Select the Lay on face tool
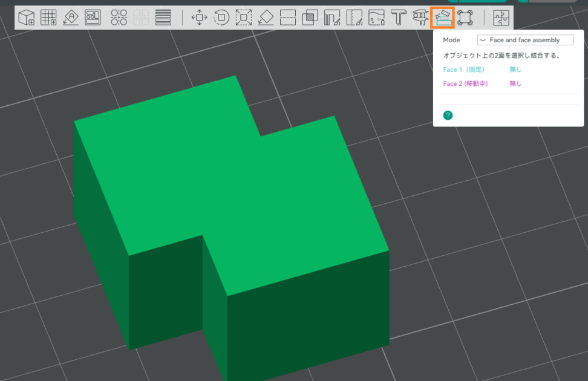This screenshot has height=381, width=588. 266,18
